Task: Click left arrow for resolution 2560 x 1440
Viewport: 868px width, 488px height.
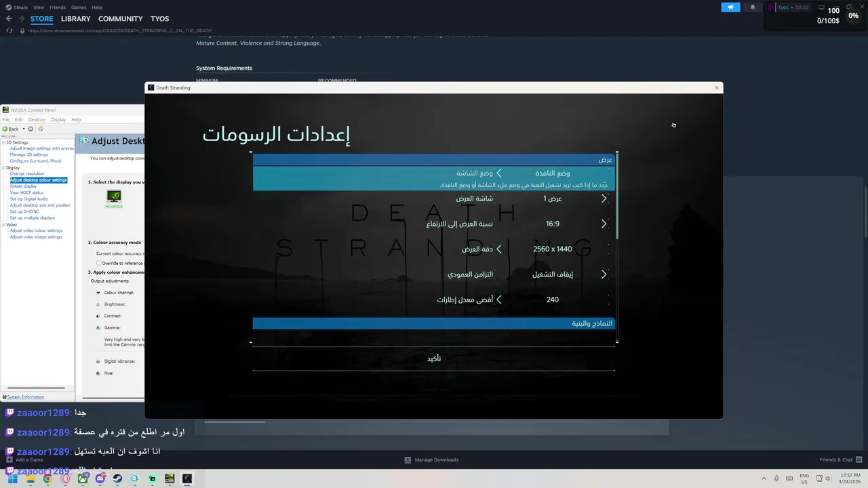Action: pyautogui.click(x=499, y=249)
